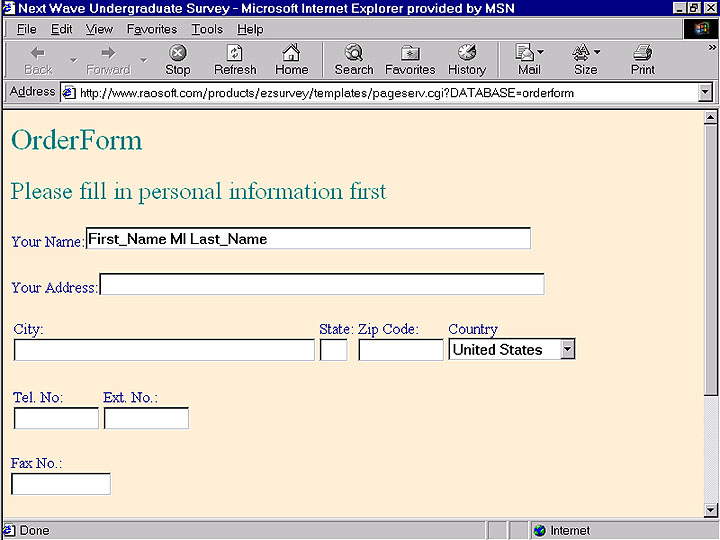This screenshot has height=540, width=720.
Task: Open the Address bar URL dropdown
Action: coord(705,93)
